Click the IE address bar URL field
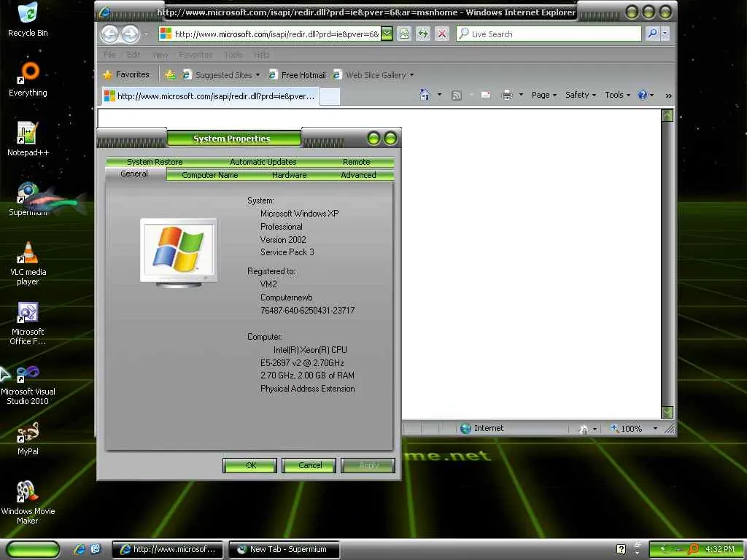747x560 pixels. 276,34
